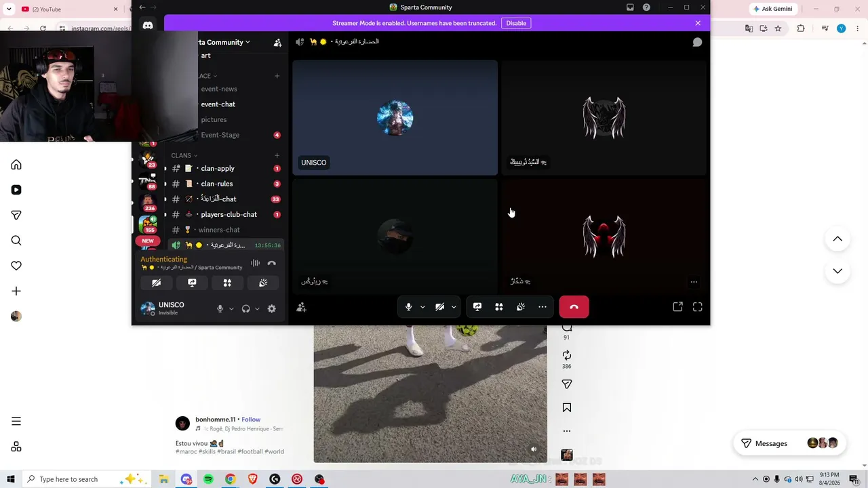This screenshot has height=488, width=868.
Task: Select the UNISCO participant tile
Action: click(395, 118)
